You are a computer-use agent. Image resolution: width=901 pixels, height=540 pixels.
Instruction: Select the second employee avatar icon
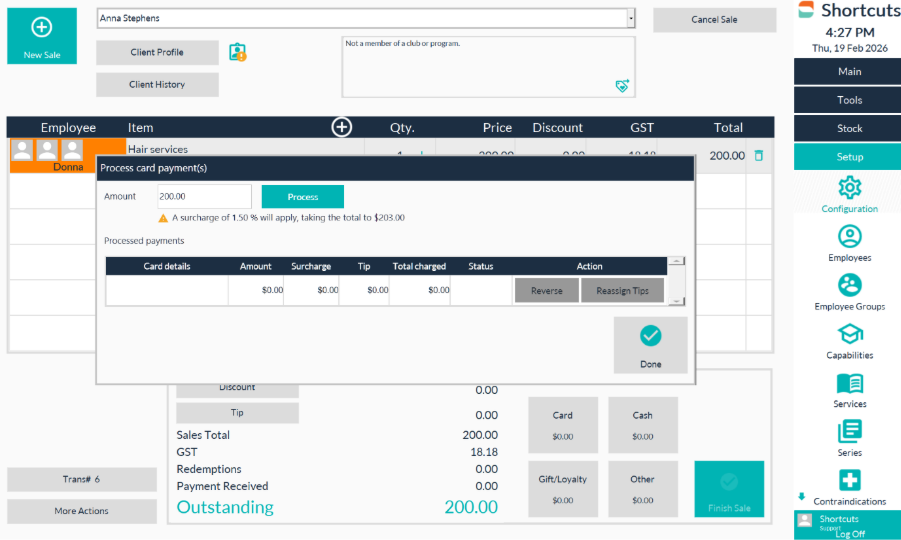point(47,150)
